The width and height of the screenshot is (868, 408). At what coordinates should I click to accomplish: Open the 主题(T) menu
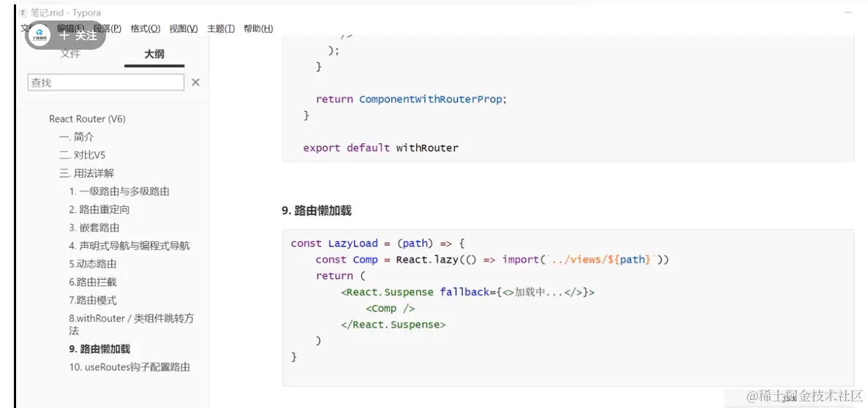(221, 29)
